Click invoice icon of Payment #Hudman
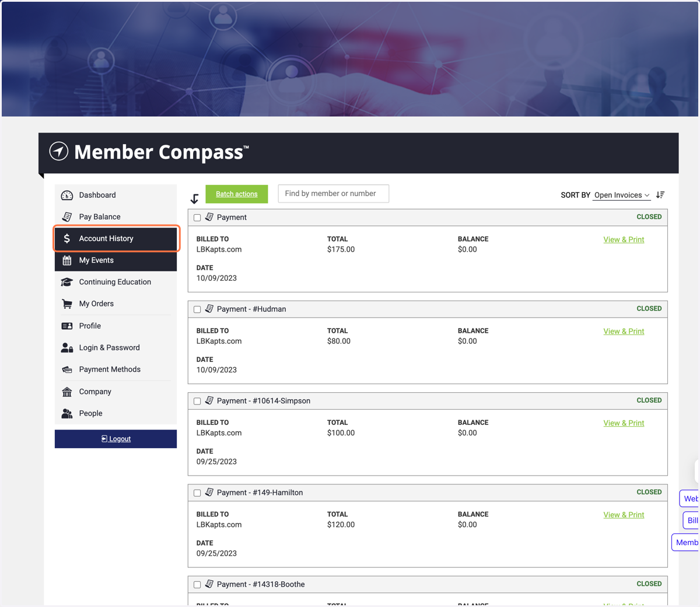Viewport: 700px width, 607px height. 209,309
